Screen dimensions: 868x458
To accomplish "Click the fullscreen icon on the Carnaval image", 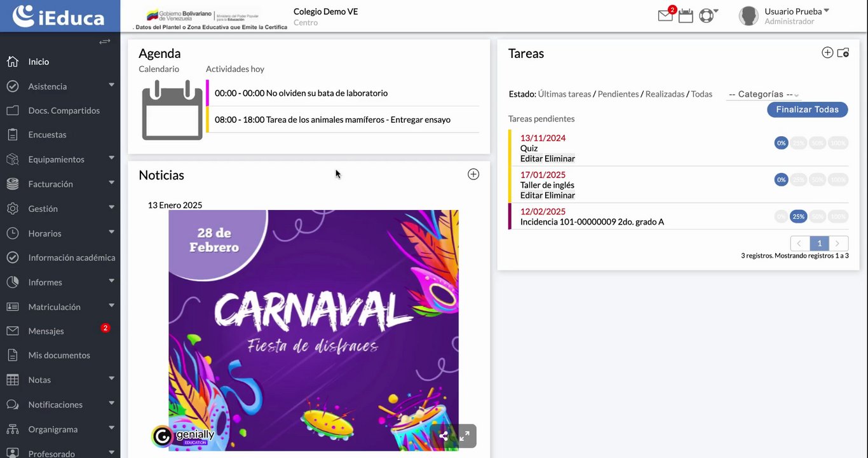I will tap(465, 436).
